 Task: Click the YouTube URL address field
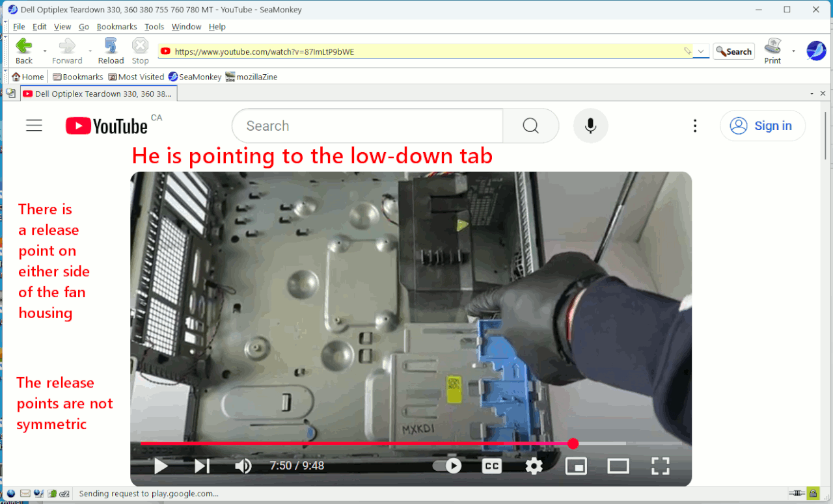426,51
